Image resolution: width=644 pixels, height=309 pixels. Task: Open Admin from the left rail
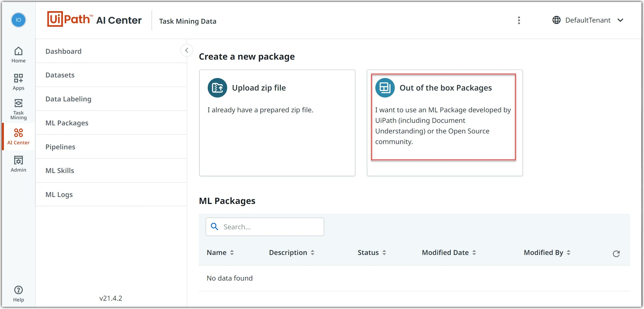[x=18, y=164]
